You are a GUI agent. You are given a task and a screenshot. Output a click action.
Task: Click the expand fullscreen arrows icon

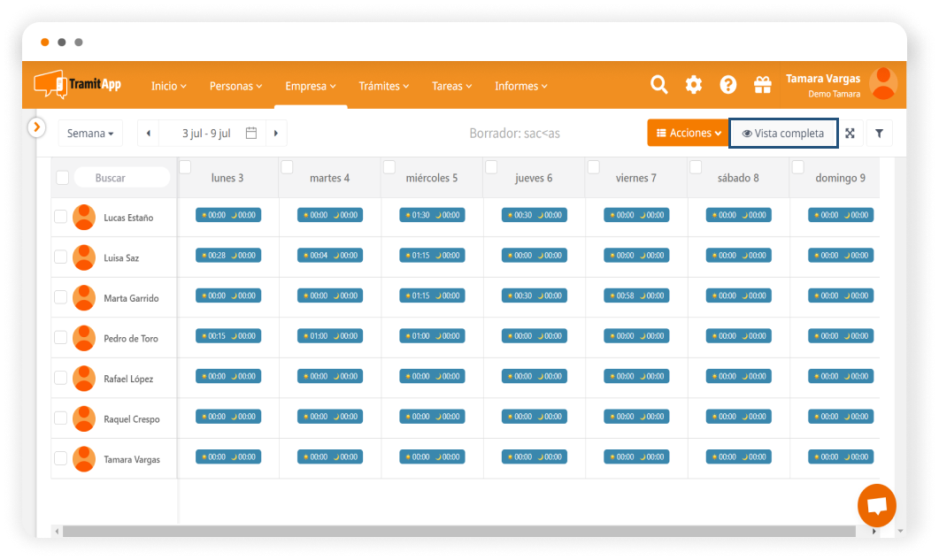(x=850, y=134)
